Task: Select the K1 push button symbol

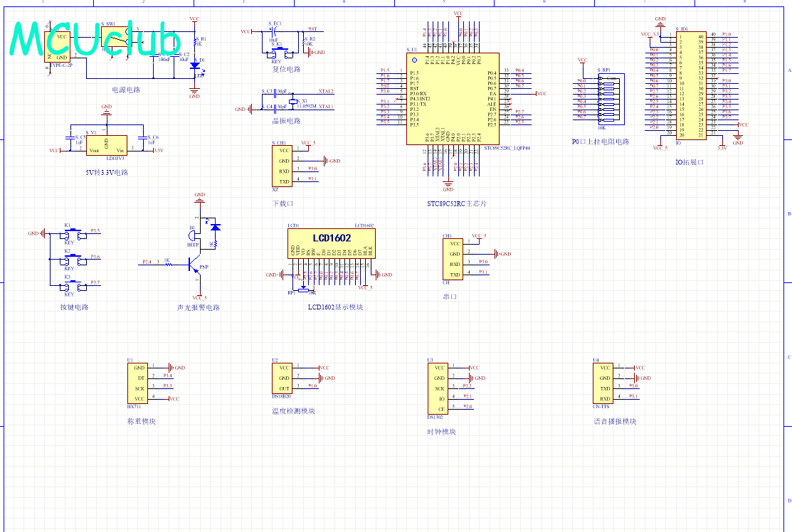Action: [x=74, y=234]
